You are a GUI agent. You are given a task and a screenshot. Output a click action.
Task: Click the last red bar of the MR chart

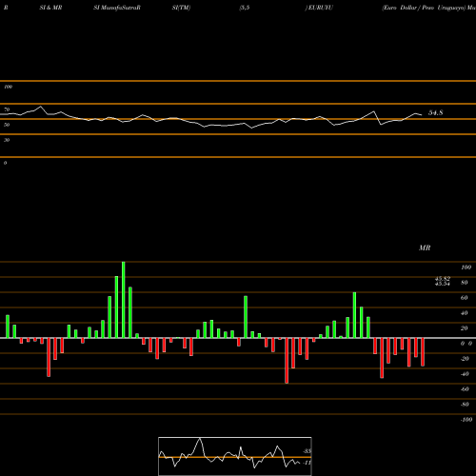pyautogui.click(x=423, y=352)
